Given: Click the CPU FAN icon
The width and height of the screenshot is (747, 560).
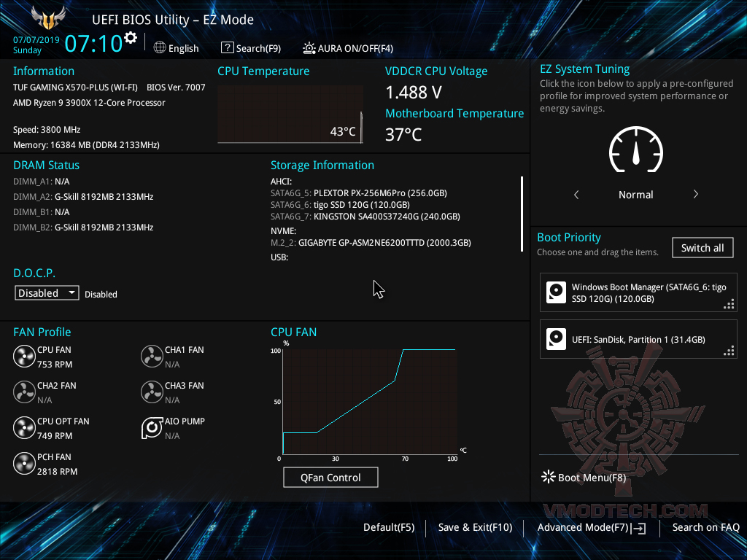Looking at the screenshot, I should pos(24,356).
